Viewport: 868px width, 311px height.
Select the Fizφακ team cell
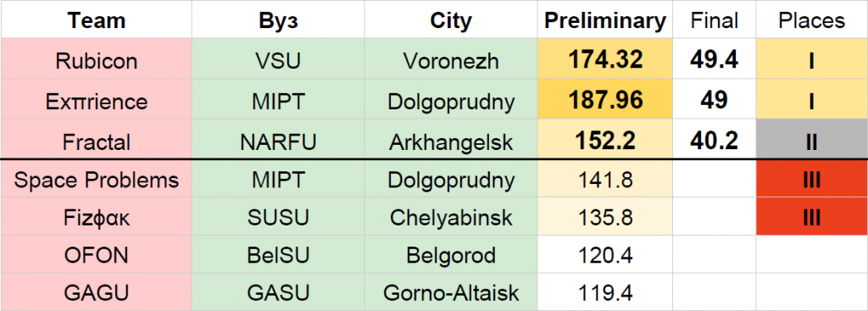(97, 216)
